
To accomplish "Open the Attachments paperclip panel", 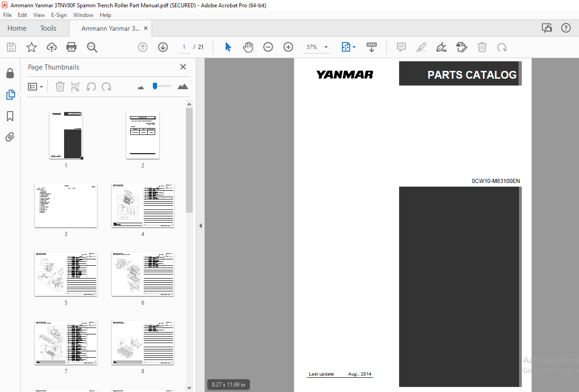I will click(x=10, y=137).
